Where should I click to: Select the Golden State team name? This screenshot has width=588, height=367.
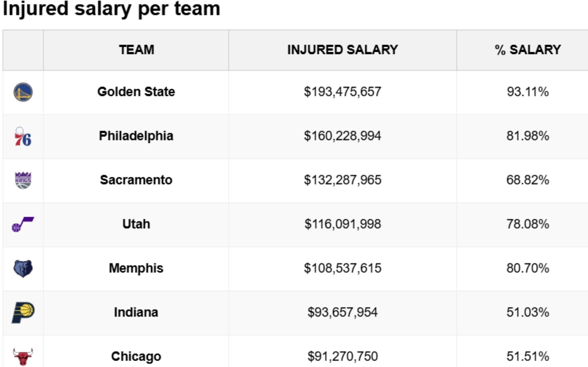pyautogui.click(x=136, y=92)
